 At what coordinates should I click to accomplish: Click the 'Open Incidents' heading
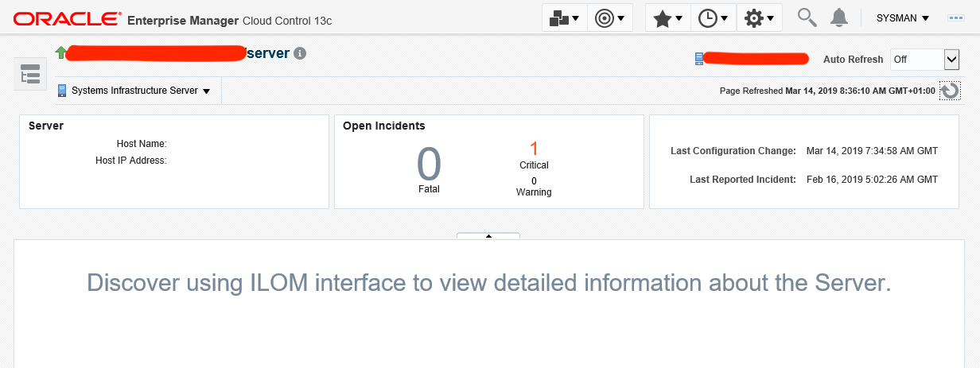(x=383, y=126)
